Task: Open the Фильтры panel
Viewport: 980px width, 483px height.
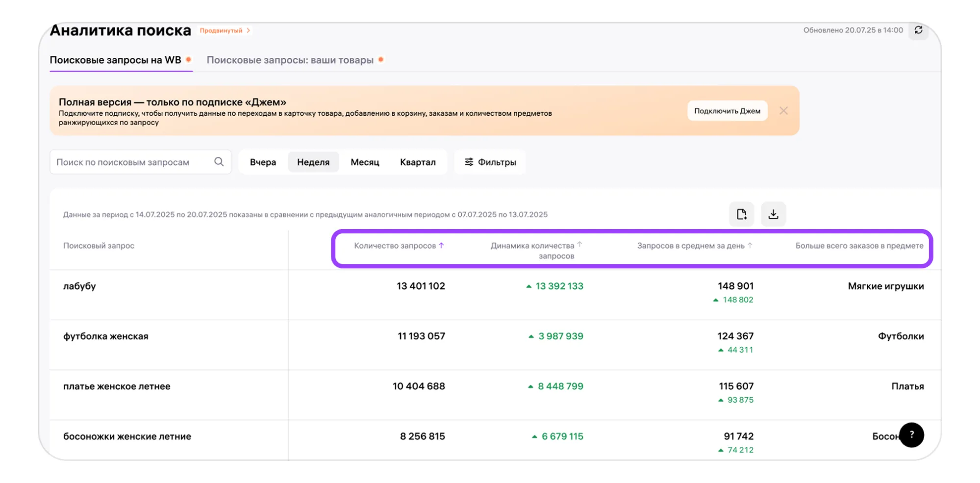Action: tap(490, 162)
